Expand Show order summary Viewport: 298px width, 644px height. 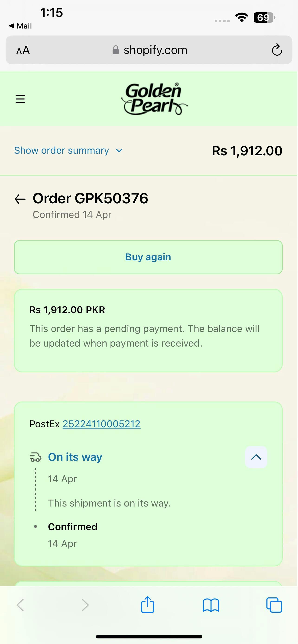(x=62, y=150)
